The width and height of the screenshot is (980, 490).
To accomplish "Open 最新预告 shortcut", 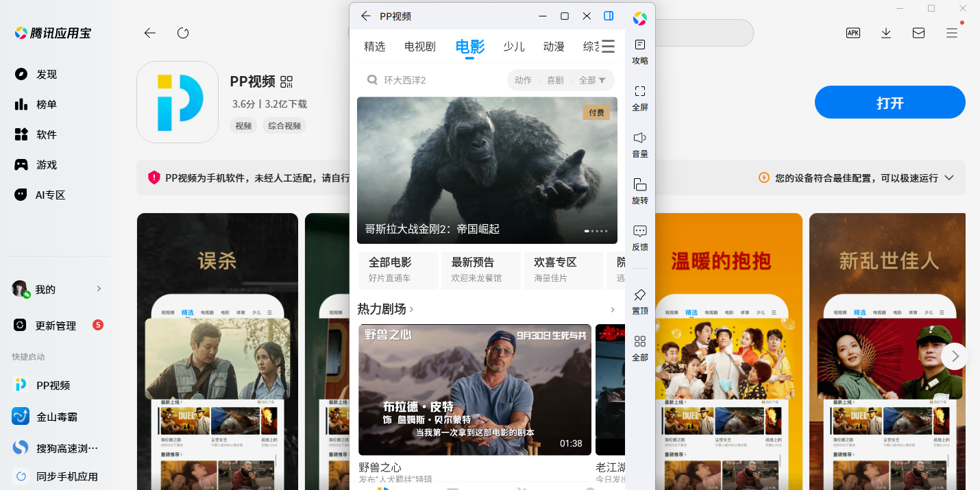I will point(481,270).
